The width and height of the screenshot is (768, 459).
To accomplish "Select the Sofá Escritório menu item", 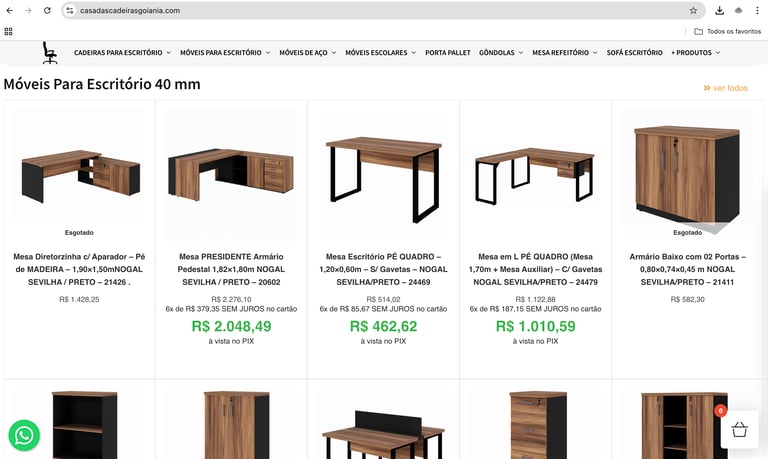I will coord(634,52).
